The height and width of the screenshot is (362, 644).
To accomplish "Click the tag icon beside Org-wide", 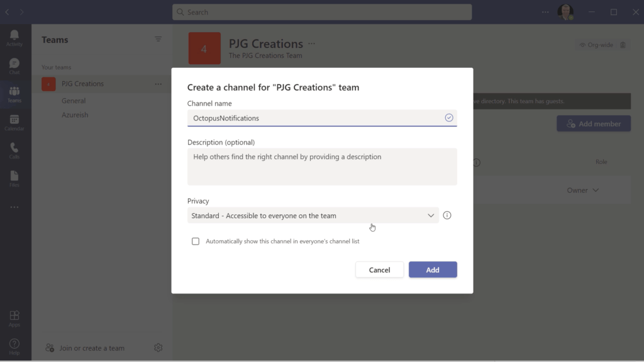I will (623, 45).
